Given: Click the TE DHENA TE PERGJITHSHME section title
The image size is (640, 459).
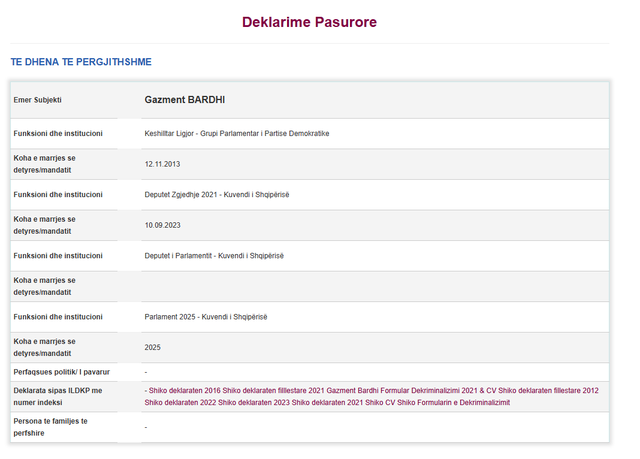Looking at the screenshot, I should coord(81,62).
